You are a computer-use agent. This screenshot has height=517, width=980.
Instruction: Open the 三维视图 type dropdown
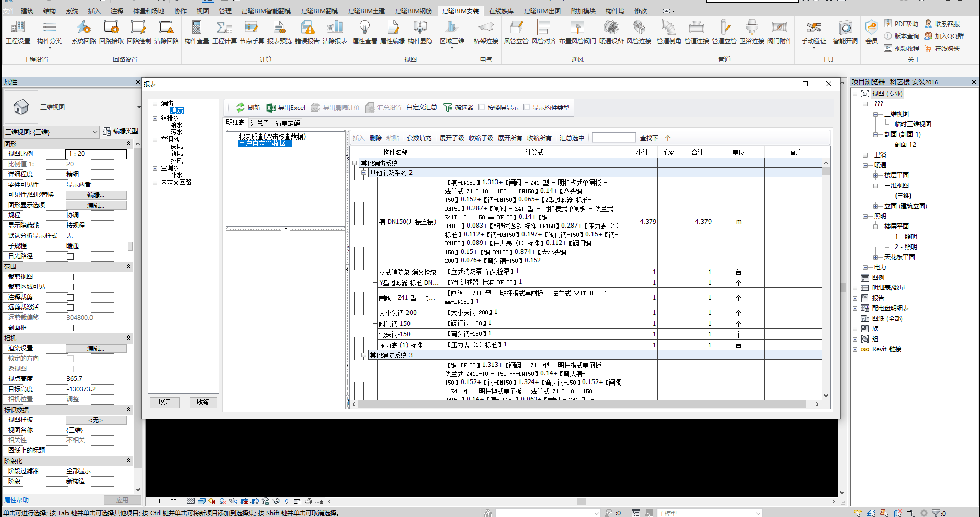click(x=139, y=107)
